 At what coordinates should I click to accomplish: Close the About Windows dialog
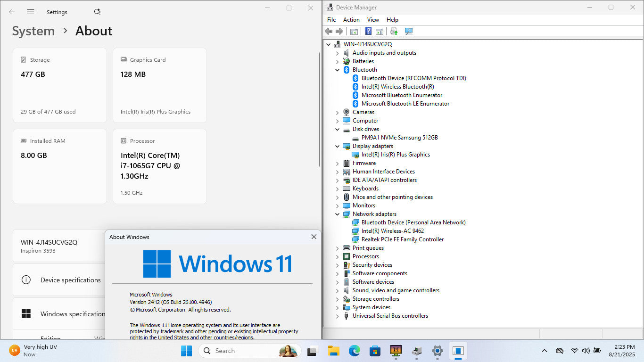[x=314, y=237]
